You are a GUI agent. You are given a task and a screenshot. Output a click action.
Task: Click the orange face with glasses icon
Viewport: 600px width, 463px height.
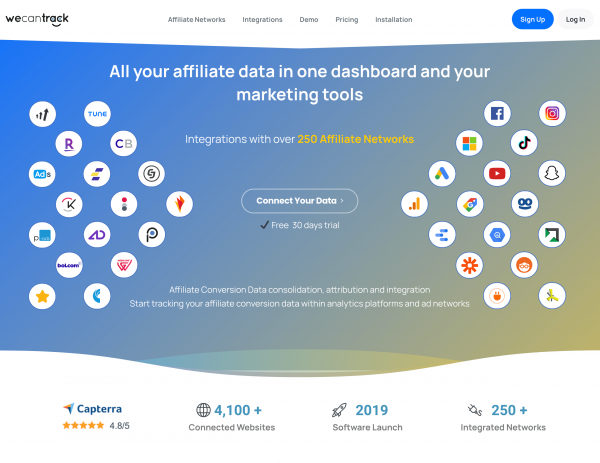coord(524,265)
